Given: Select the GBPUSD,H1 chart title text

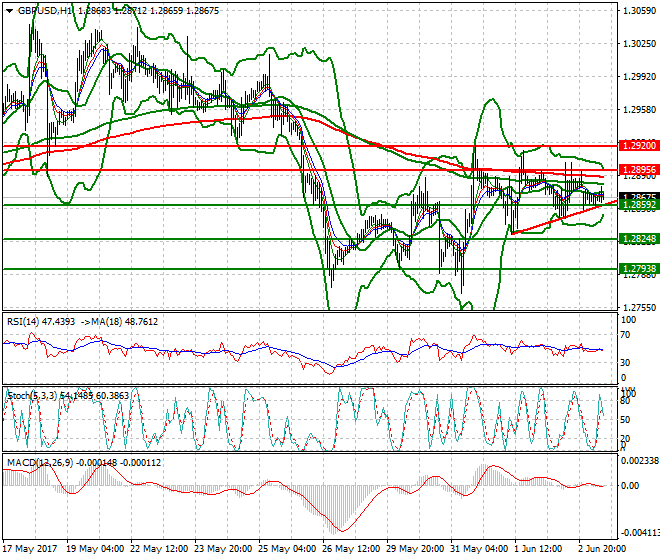Looking at the screenshot, I should click(45, 11).
